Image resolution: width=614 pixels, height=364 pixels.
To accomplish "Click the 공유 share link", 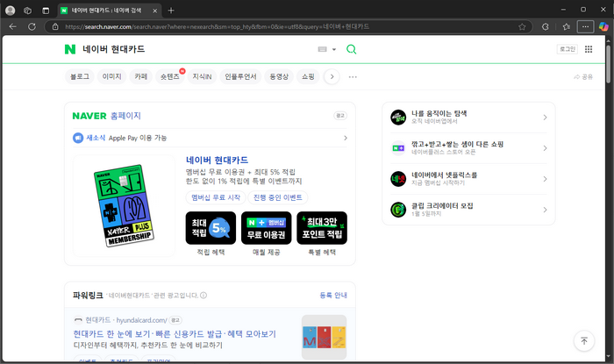I will [x=583, y=76].
